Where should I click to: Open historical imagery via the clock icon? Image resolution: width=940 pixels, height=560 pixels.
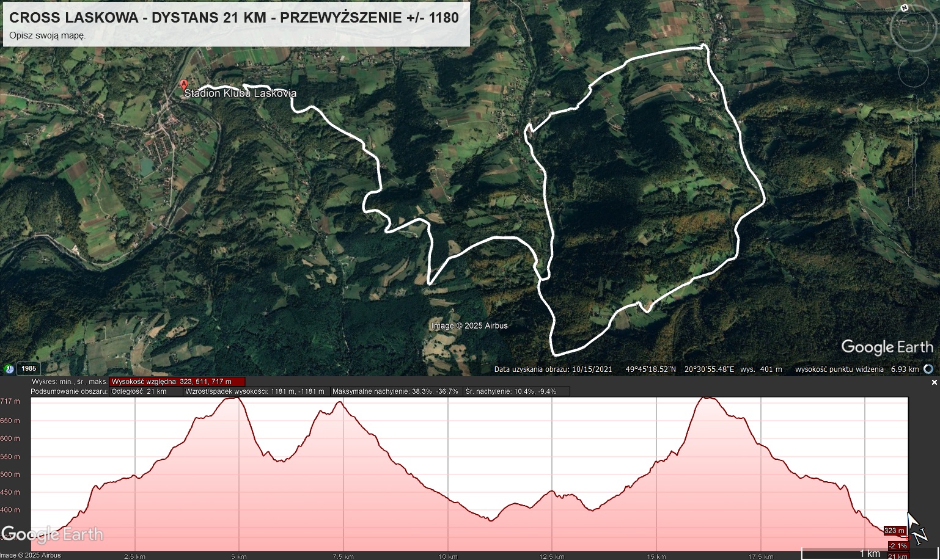pyautogui.click(x=9, y=368)
